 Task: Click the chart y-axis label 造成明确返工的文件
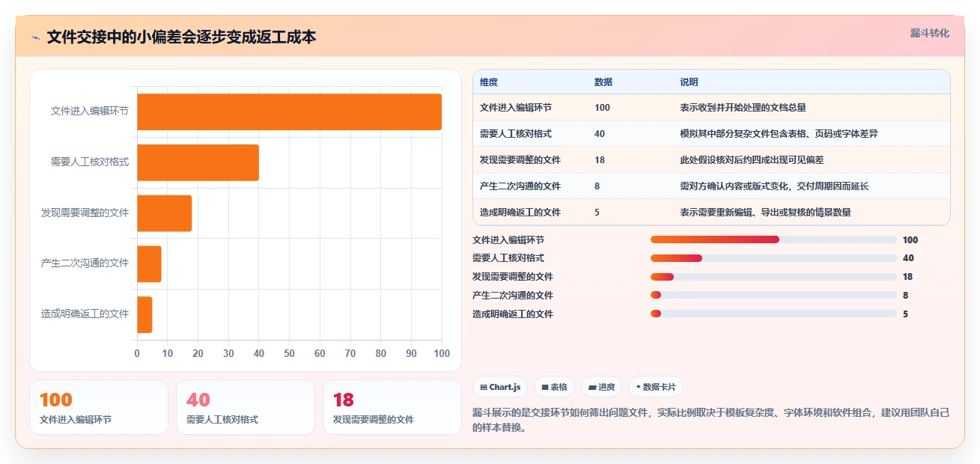(x=85, y=314)
